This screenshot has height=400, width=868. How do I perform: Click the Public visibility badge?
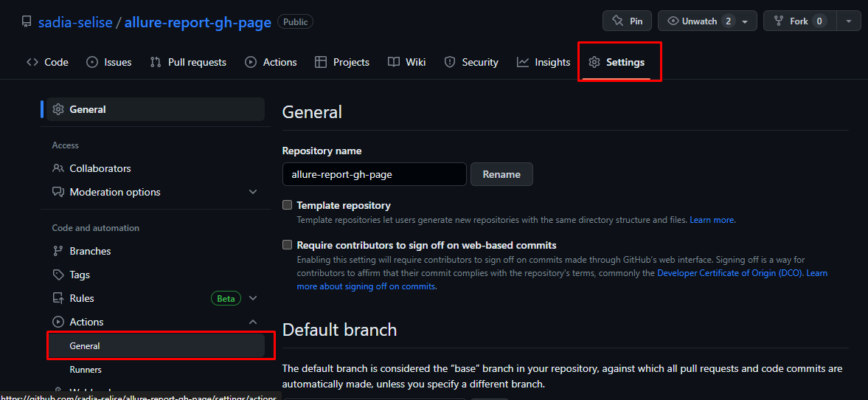(295, 22)
